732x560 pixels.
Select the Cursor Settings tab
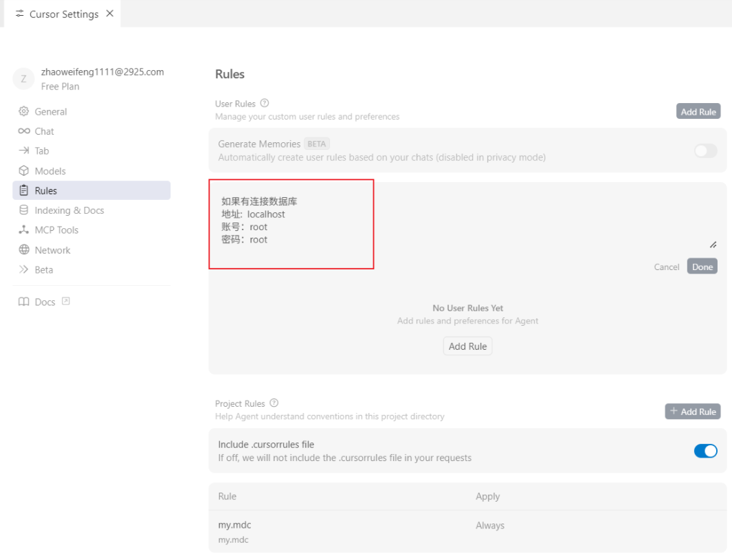(64, 14)
